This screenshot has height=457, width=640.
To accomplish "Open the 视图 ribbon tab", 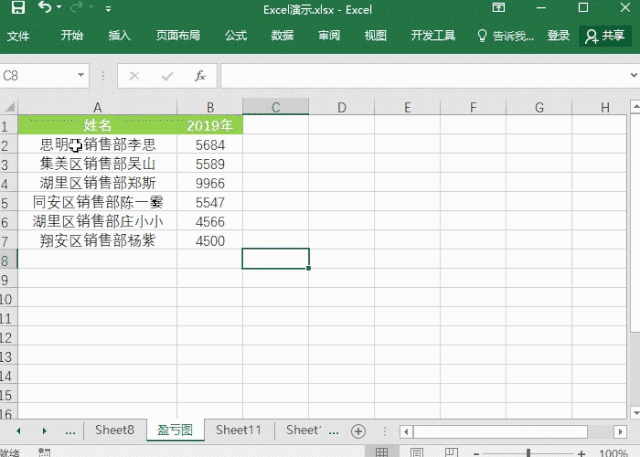I will [x=376, y=35].
